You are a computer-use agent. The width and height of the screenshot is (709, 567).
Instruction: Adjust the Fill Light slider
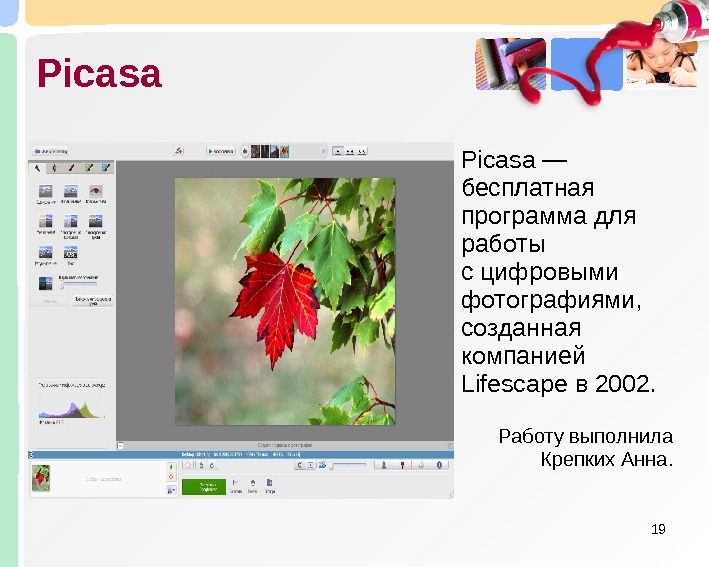click(x=78, y=284)
